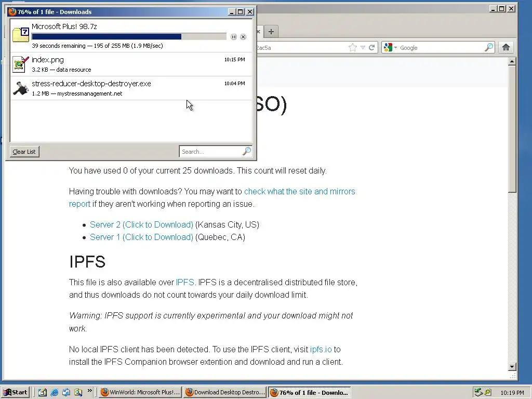Select the index.png download entry
Viewport: 532px width, 399px height.
(131, 64)
